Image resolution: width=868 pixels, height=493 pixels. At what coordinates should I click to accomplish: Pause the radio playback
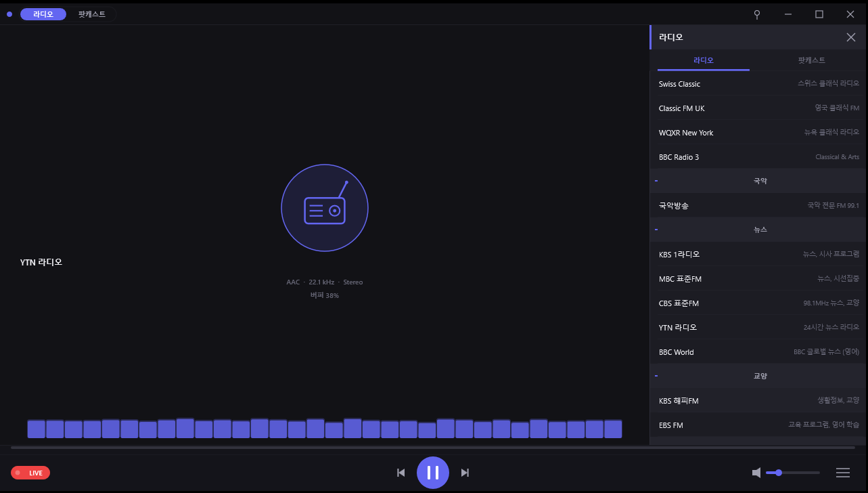pyautogui.click(x=433, y=473)
